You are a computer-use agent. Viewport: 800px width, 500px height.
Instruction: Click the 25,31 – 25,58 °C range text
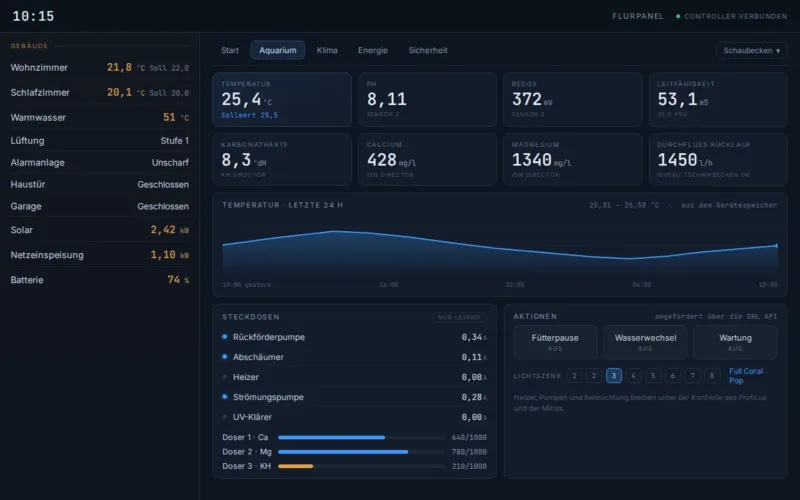(624, 205)
